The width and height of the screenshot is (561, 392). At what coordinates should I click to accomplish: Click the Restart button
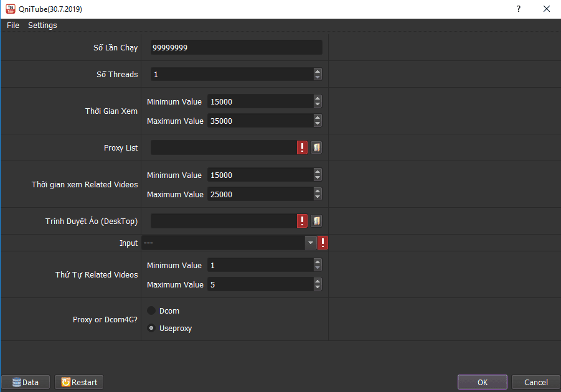[x=79, y=382]
